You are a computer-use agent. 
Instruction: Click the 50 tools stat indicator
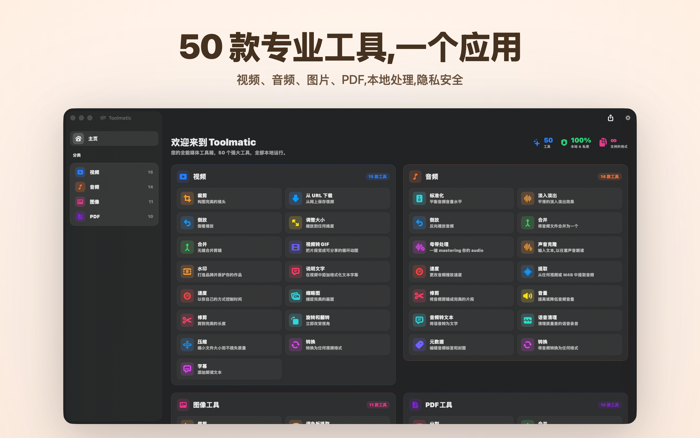543,142
